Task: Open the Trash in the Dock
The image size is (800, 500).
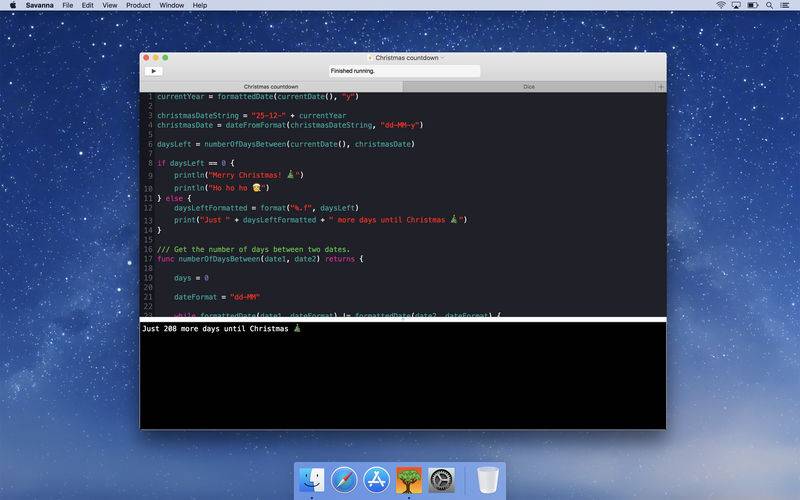Action: pos(488,480)
